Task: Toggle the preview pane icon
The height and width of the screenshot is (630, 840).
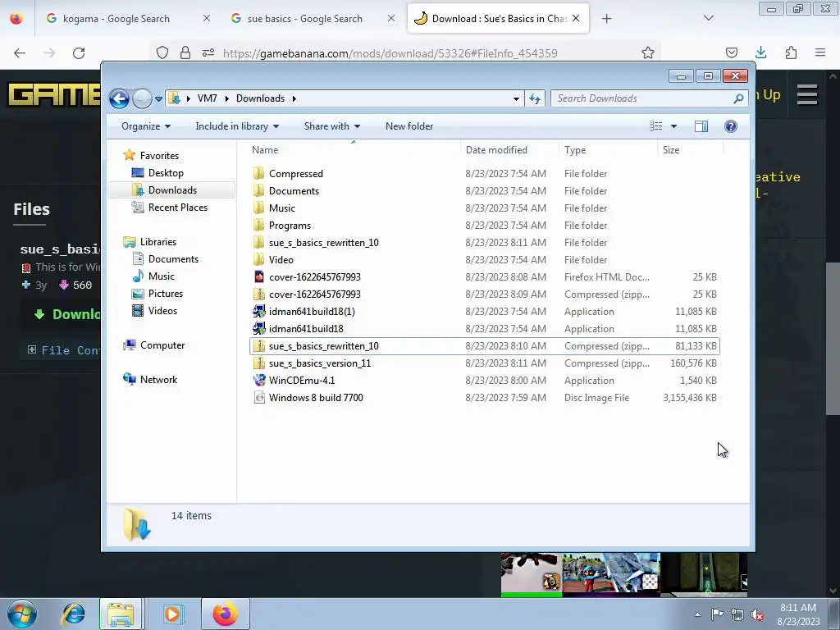Action: tap(701, 126)
